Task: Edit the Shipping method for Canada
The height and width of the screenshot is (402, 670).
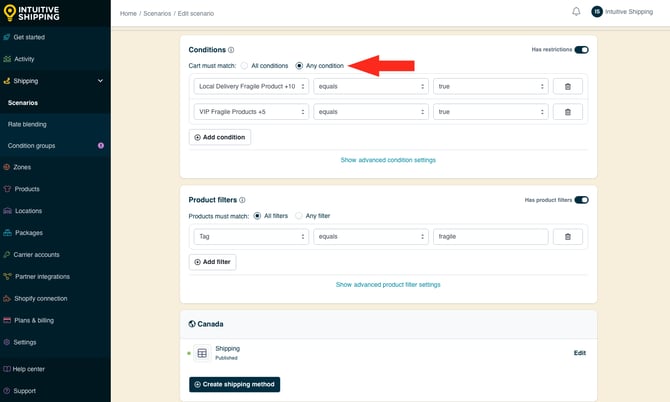Action: (x=579, y=353)
